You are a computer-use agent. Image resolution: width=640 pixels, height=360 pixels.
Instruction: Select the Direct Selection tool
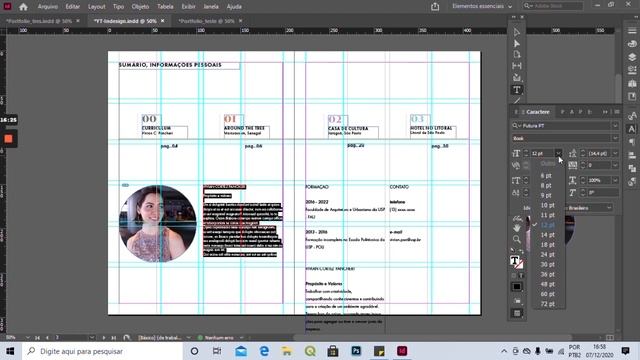click(x=517, y=43)
